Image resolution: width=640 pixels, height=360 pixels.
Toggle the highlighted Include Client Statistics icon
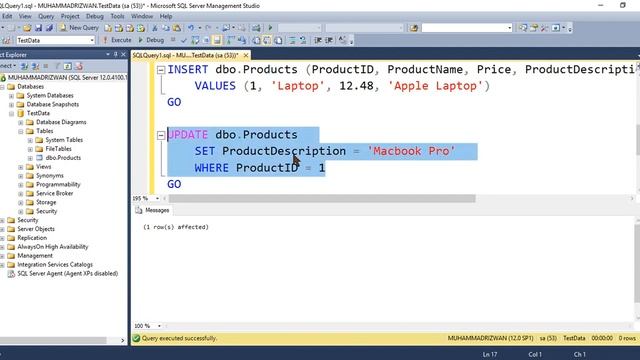click(x=217, y=40)
